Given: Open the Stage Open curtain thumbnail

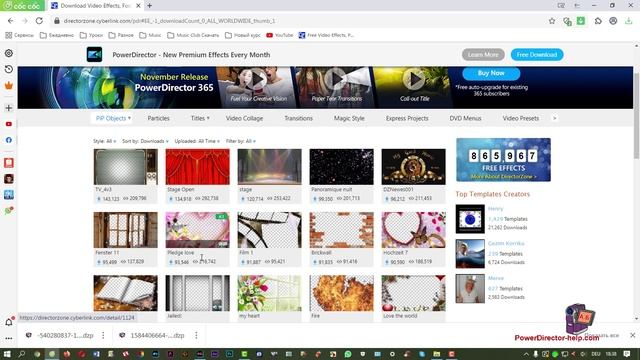Looking at the screenshot, I should [x=198, y=167].
